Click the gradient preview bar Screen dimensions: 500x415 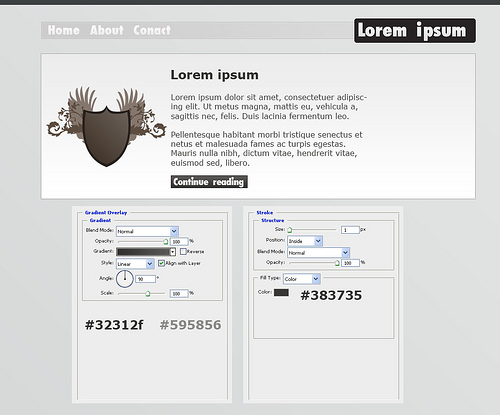pos(144,252)
